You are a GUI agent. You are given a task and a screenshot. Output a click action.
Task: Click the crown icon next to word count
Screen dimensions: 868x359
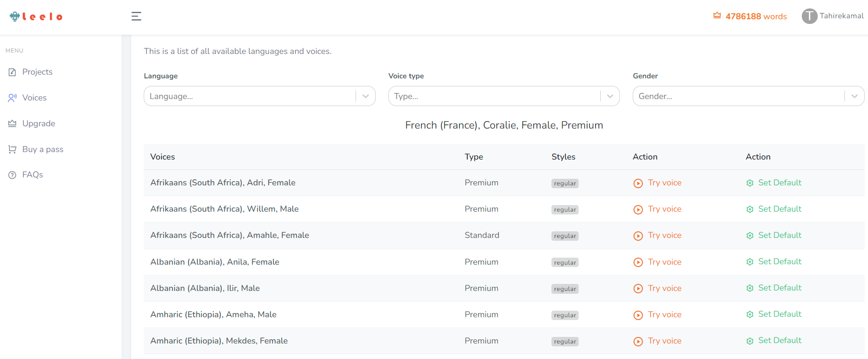pos(717,15)
